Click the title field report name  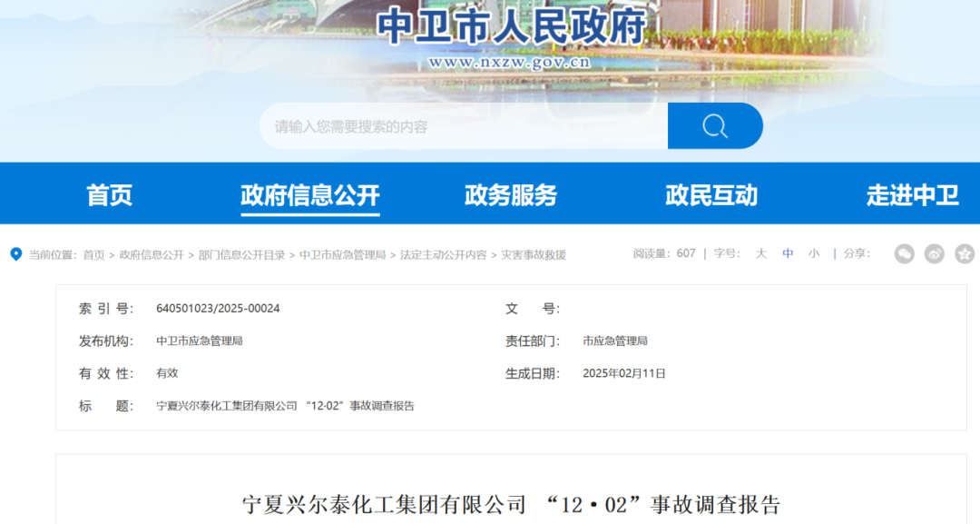285,406
